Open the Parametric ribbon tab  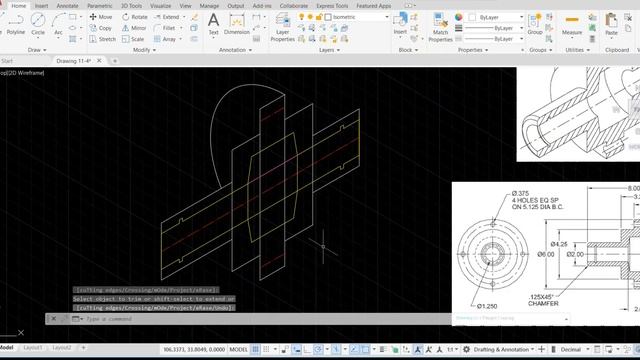100,6
